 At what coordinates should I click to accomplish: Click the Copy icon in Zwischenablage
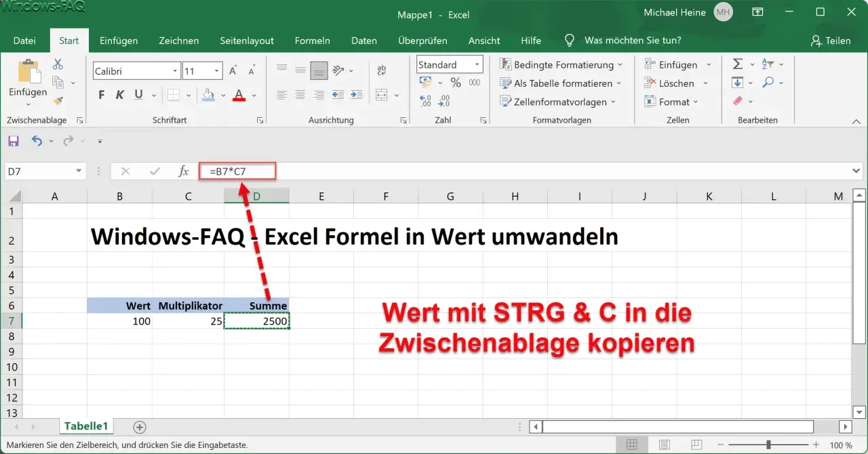(x=58, y=83)
